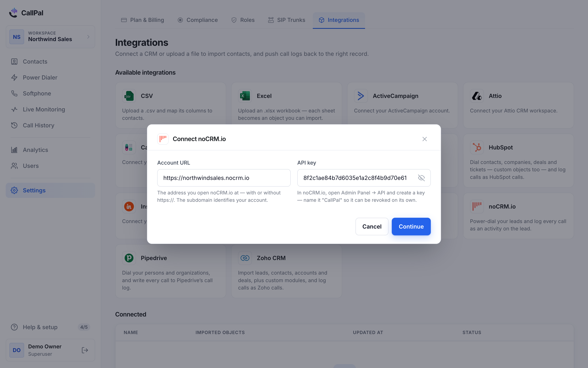Click the noCRM.io card logo icon
The height and width of the screenshot is (368, 588).
point(477,206)
